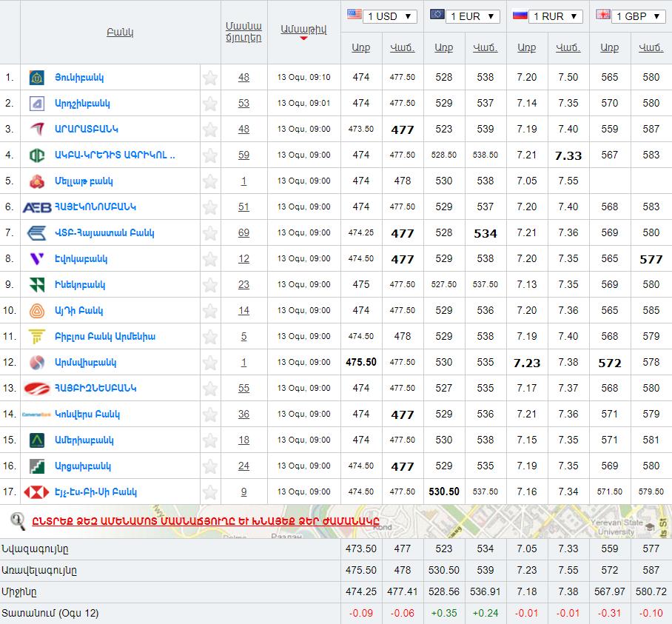Click the Unibank logo icon in row 1
The height and width of the screenshot is (624, 672).
coord(36,78)
